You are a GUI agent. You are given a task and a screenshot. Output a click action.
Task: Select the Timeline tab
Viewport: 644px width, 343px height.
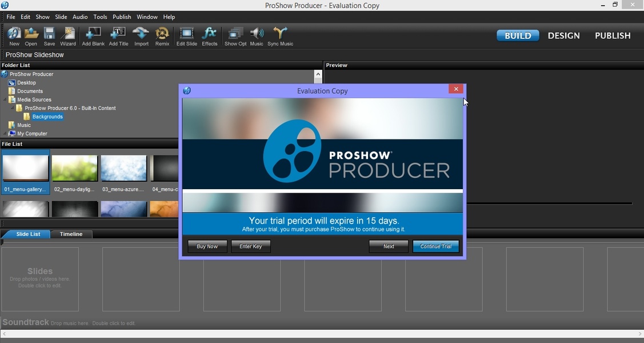71,234
